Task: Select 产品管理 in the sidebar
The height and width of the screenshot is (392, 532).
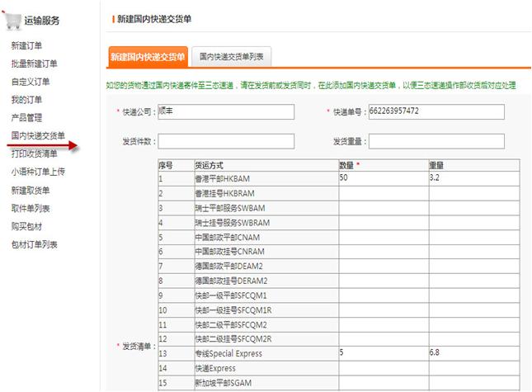Action: [x=26, y=118]
